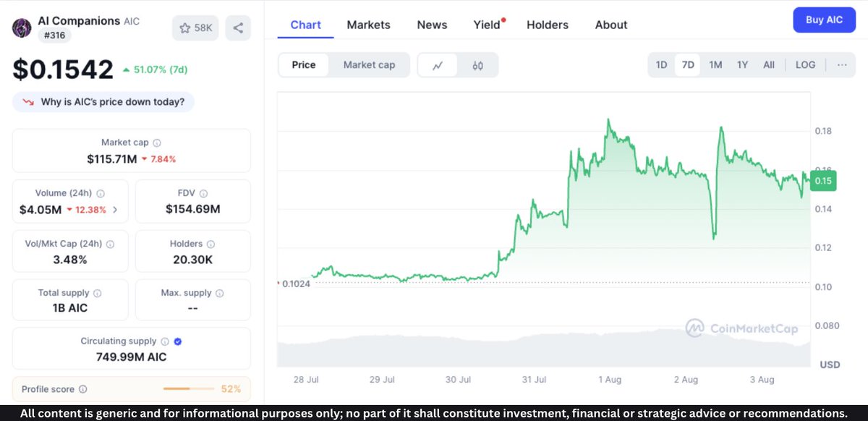868x421 pixels.
Task: Click the 3.48% Vol/Mkt Cap value
Action: pyautogui.click(x=70, y=259)
